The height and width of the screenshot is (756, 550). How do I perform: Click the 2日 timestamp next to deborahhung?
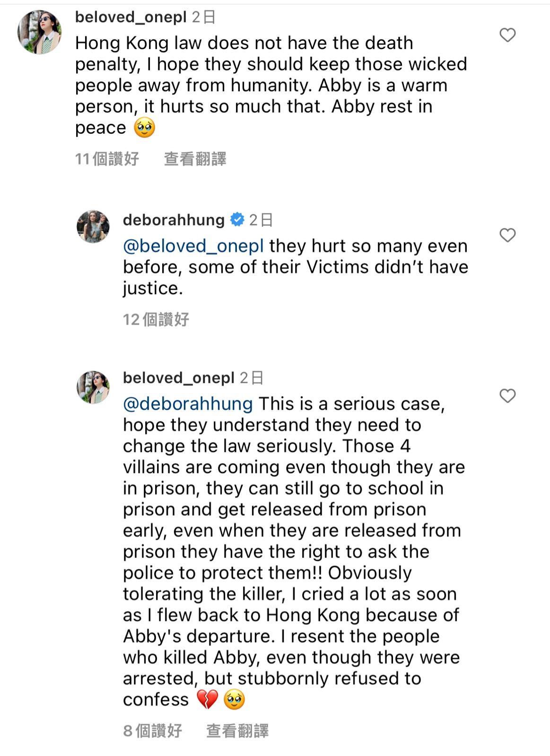tap(261, 220)
